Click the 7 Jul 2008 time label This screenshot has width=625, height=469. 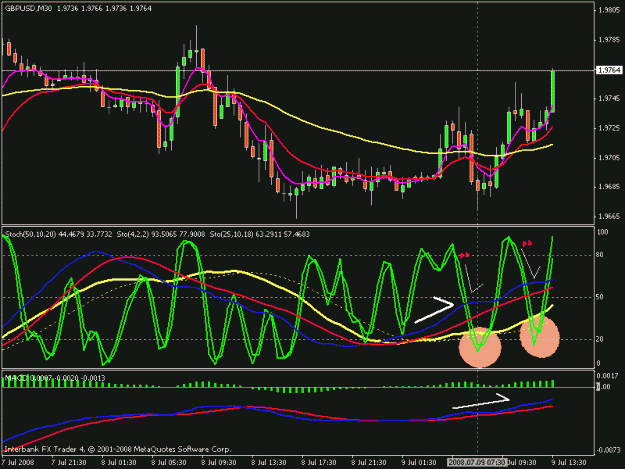coord(18,463)
